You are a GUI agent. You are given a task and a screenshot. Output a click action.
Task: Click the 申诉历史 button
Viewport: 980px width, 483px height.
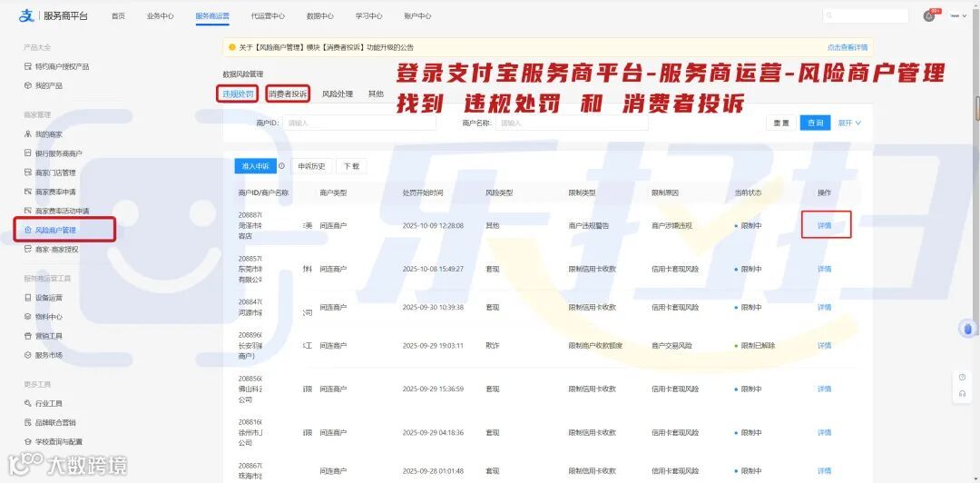[x=312, y=166]
